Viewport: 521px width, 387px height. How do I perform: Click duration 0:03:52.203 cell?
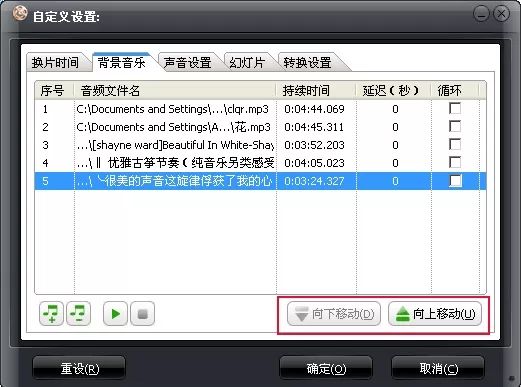pos(314,145)
